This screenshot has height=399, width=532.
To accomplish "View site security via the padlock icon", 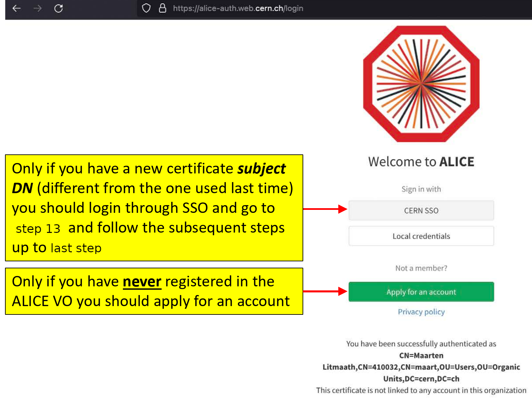I will 162,8.
